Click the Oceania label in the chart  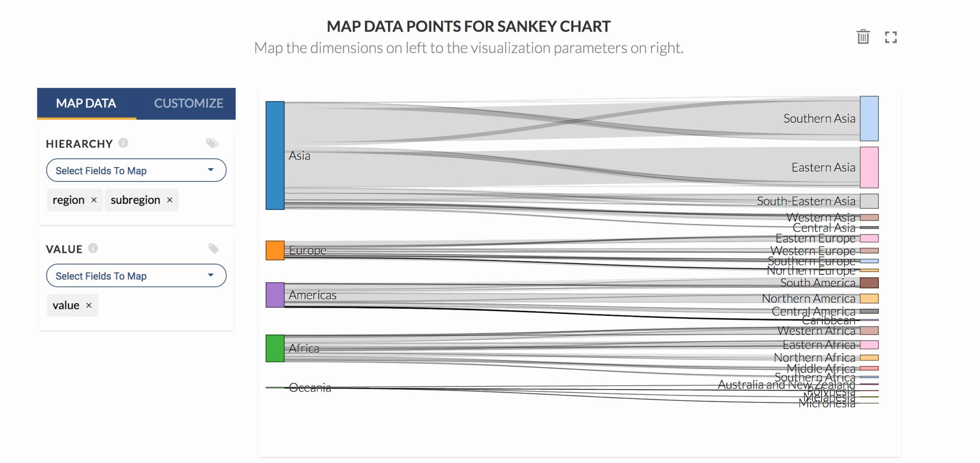[311, 388]
